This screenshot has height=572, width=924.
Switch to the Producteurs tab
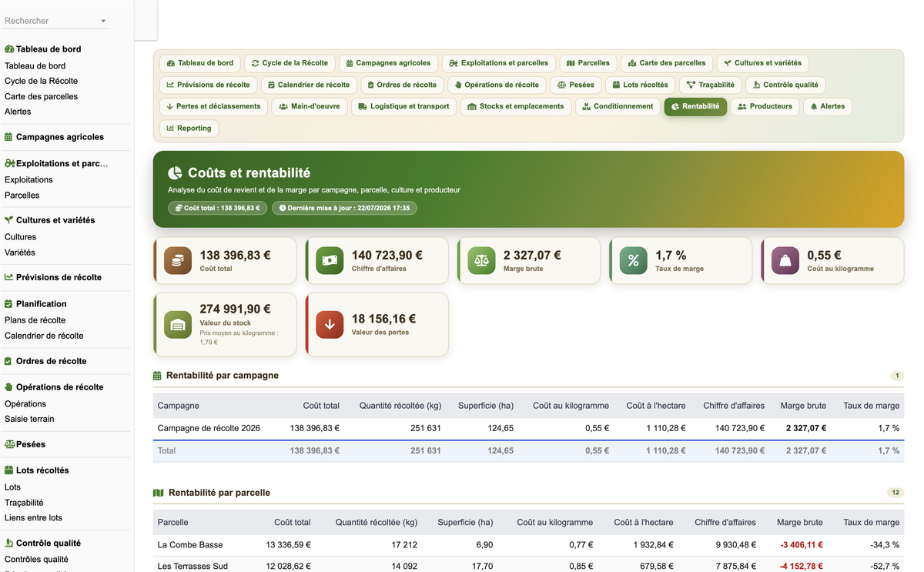coord(765,106)
